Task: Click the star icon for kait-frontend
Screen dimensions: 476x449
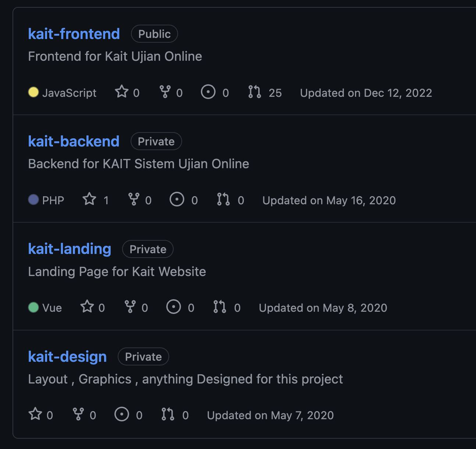Action: tap(122, 92)
